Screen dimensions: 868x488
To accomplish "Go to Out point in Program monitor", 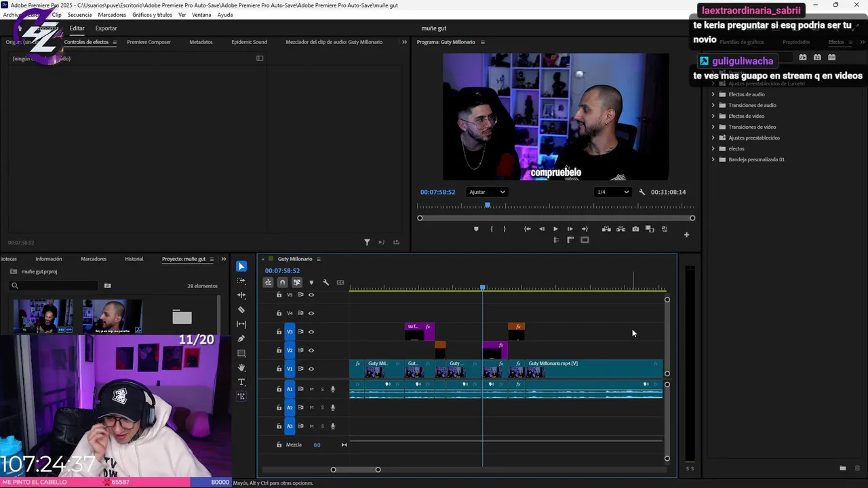I will 585,229.
